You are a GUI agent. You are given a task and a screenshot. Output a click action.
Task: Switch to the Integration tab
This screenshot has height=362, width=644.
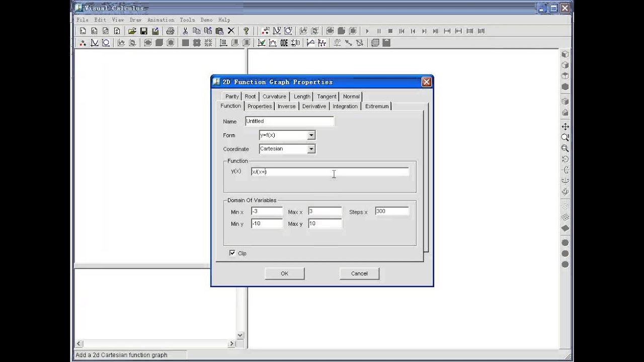coord(345,106)
